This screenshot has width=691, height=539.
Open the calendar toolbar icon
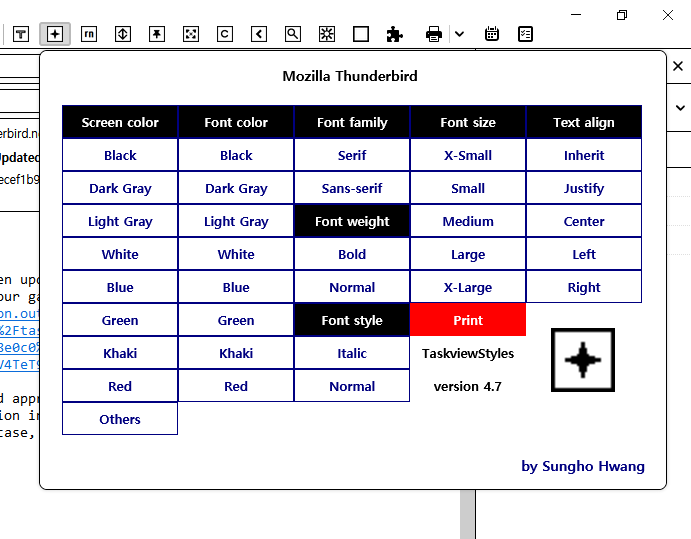point(492,34)
